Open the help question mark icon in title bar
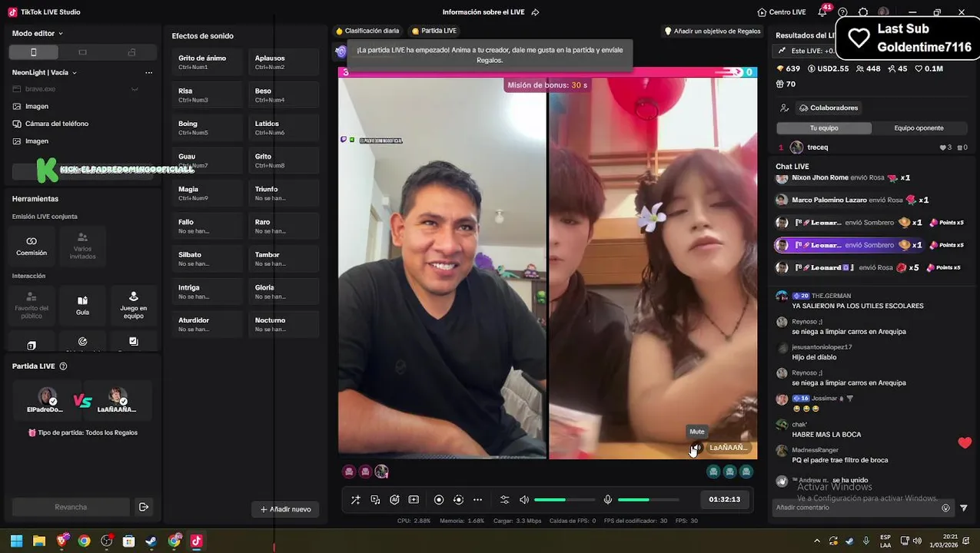 pyautogui.click(x=842, y=12)
